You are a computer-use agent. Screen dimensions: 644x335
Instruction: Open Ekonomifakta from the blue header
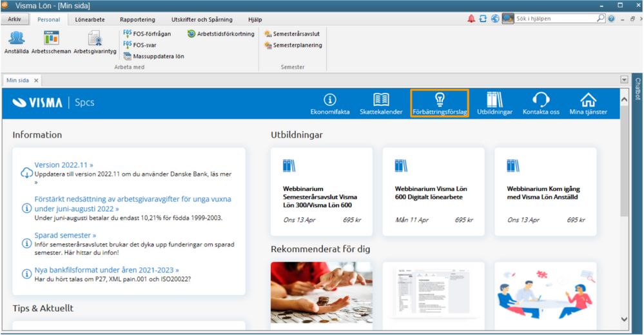pyautogui.click(x=330, y=102)
